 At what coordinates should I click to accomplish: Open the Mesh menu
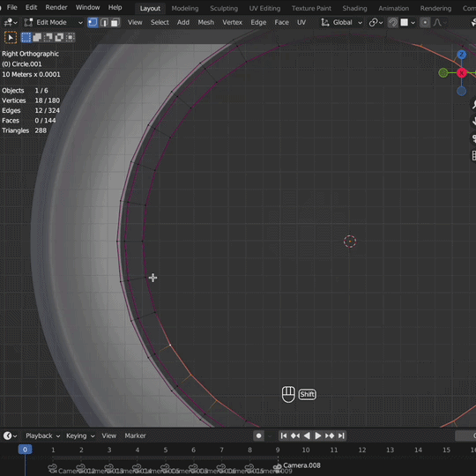[205, 22]
